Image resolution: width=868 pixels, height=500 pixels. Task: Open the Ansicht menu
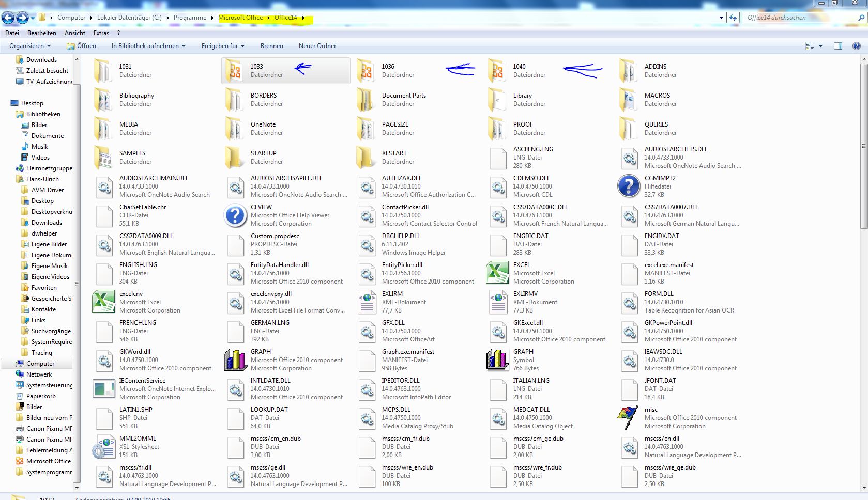(75, 33)
